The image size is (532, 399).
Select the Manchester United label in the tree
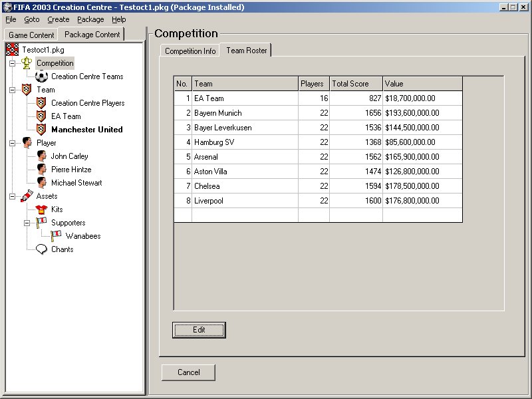click(87, 129)
